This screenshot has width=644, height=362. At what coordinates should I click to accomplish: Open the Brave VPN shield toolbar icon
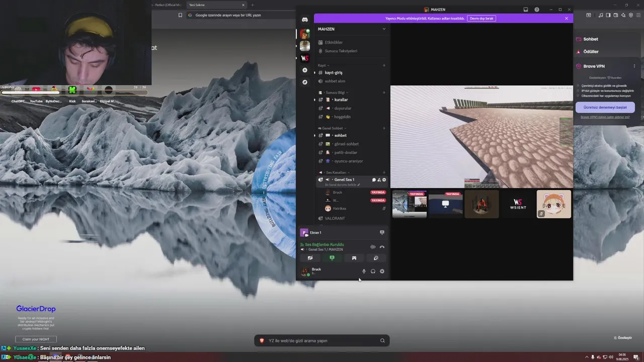(631, 15)
